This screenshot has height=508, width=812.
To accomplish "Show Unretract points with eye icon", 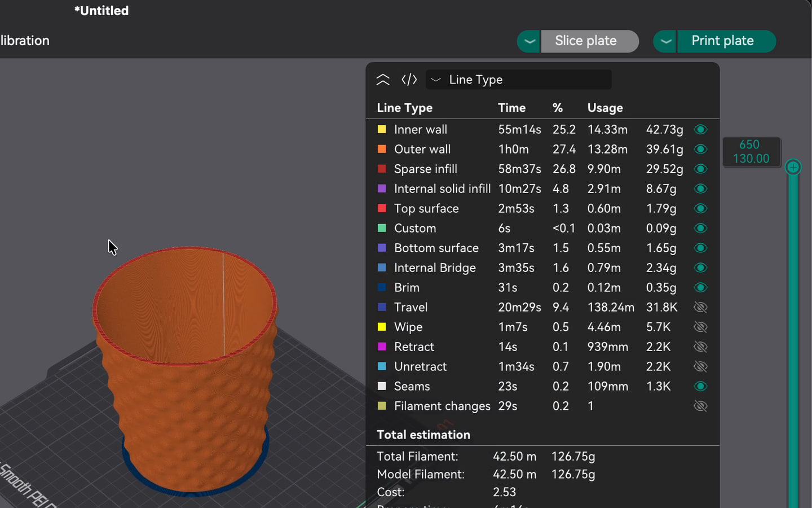I will (x=700, y=366).
